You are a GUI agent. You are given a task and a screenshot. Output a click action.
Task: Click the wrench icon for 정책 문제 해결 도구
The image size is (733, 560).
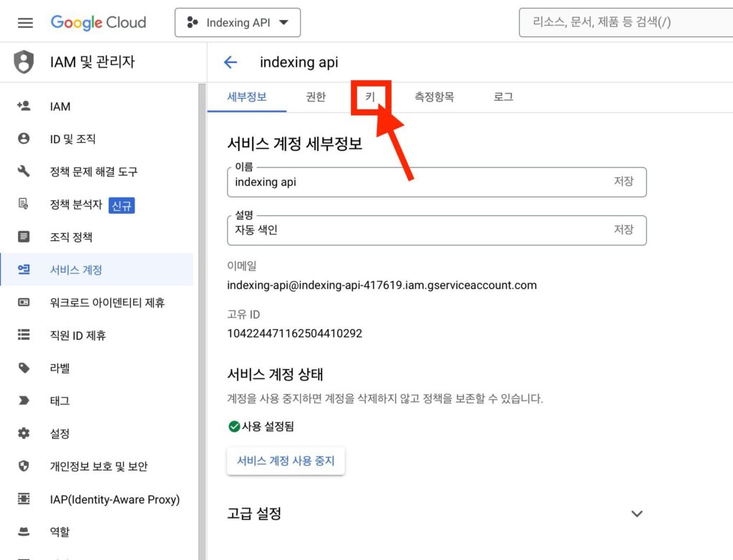pyautogui.click(x=24, y=172)
